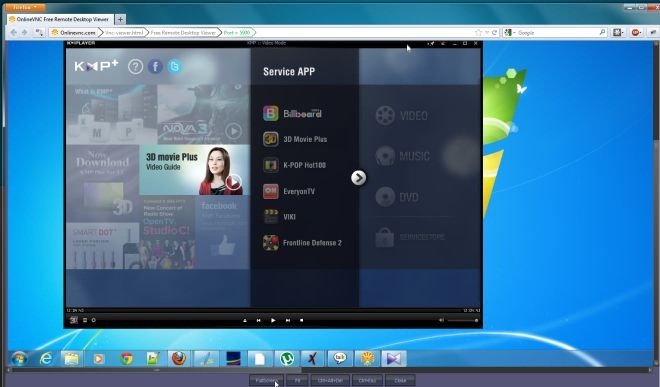Open KMP Facebook page icon
Viewport: 660px width, 387px height.
coord(155,67)
